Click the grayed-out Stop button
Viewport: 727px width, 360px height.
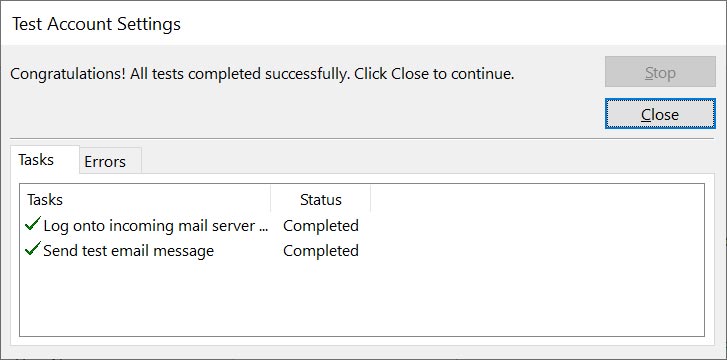coord(660,72)
